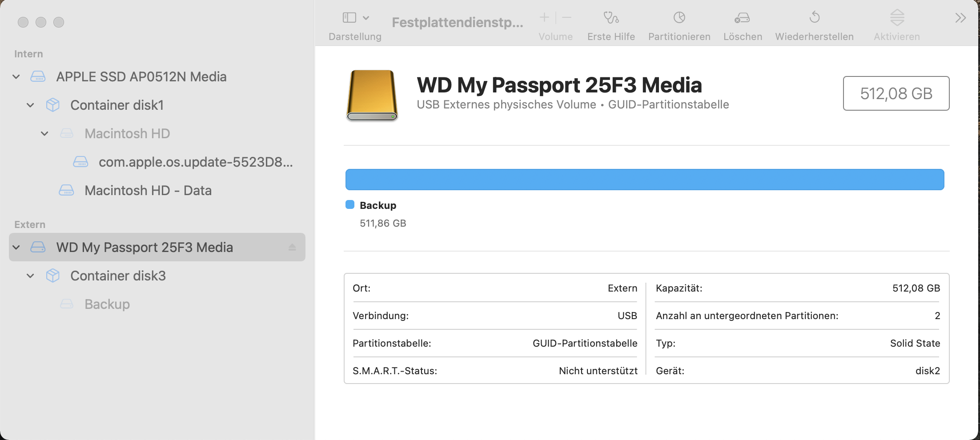Open the Partitionieren pie chart tool
The width and height of the screenshot is (980, 440).
[x=679, y=18]
